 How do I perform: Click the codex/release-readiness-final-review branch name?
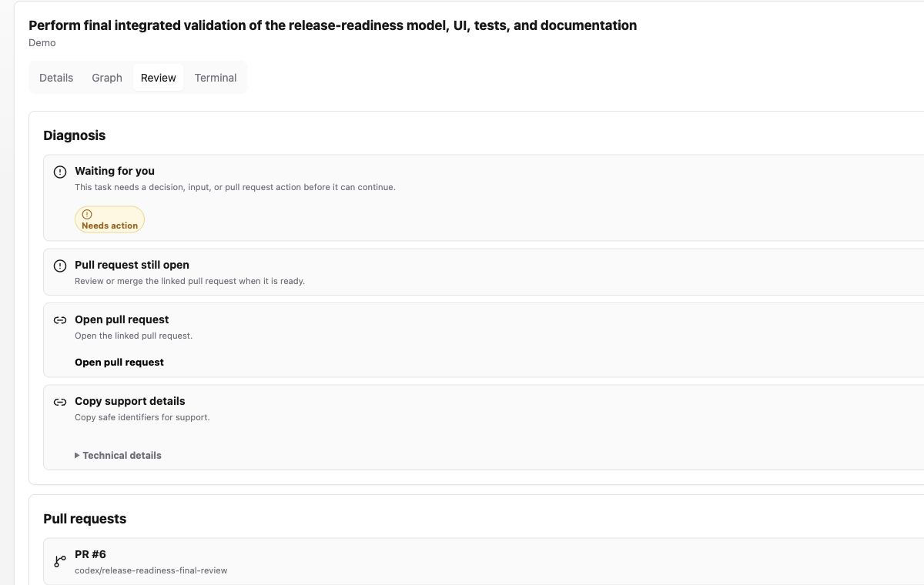click(x=151, y=570)
